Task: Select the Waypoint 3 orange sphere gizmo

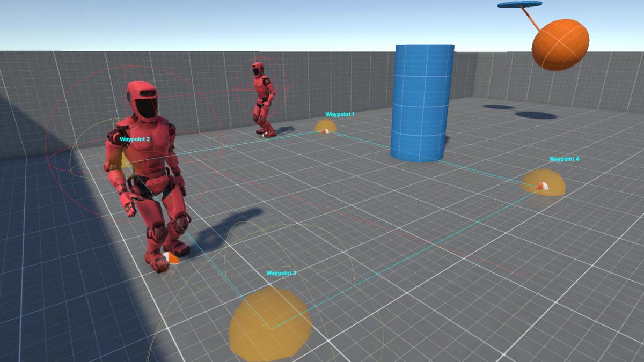Action: coord(270,324)
